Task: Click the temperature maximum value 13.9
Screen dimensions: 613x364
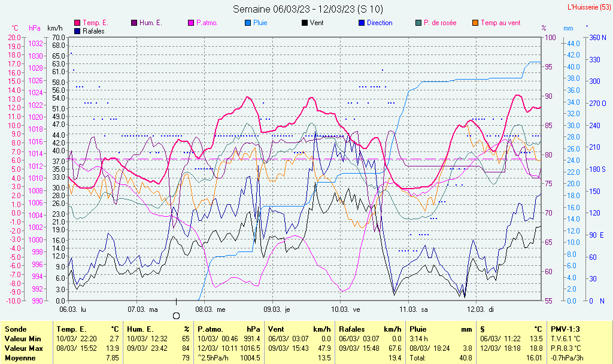Action: click(x=113, y=348)
